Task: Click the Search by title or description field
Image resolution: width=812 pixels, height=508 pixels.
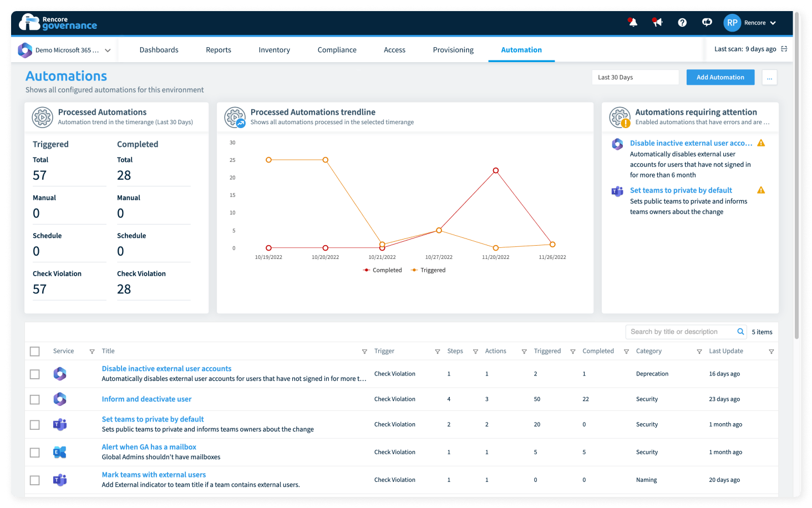Action: click(681, 332)
